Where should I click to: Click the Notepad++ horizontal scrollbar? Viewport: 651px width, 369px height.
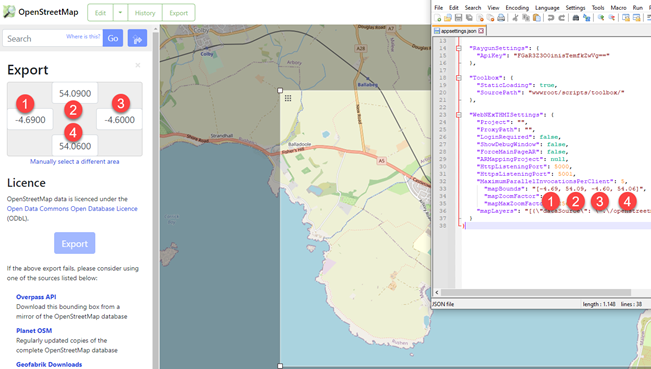coord(536,292)
